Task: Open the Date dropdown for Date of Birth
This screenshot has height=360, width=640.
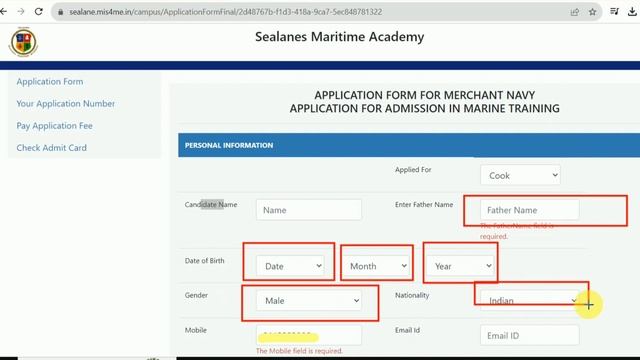Action: coord(290,266)
